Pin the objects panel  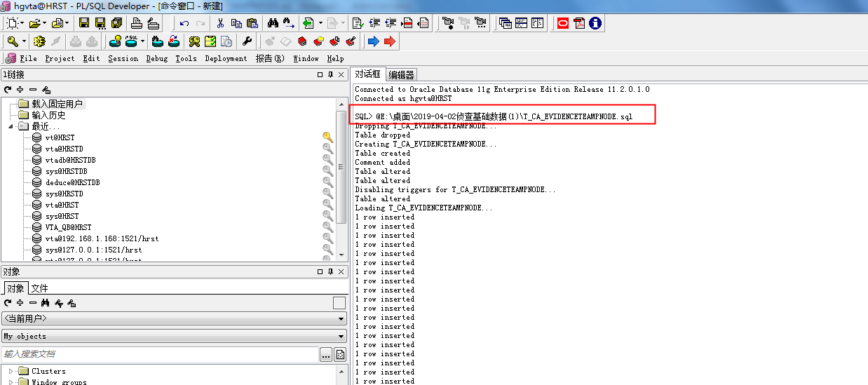tap(331, 271)
